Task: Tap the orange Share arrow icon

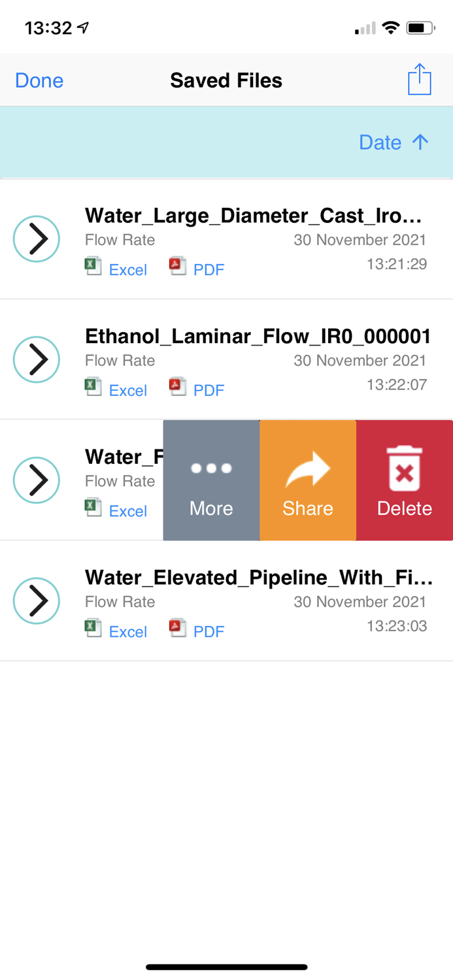Action: click(x=307, y=468)
